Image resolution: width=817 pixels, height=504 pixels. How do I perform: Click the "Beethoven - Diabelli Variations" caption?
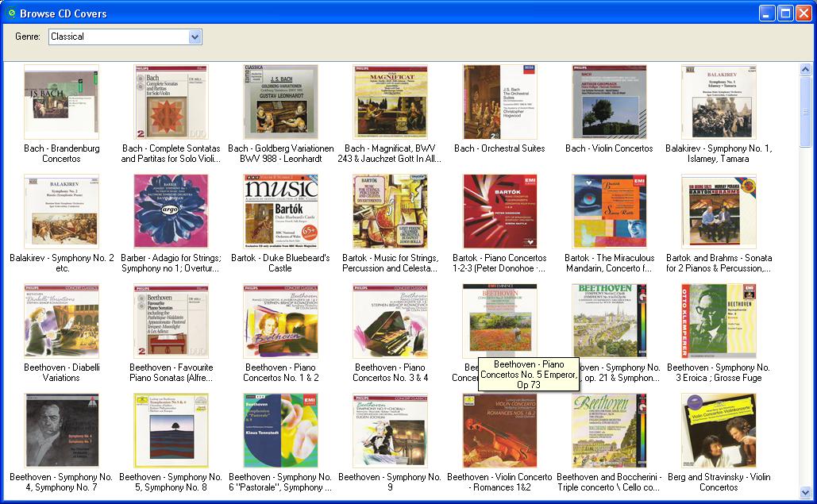click(x=61, y=372)
